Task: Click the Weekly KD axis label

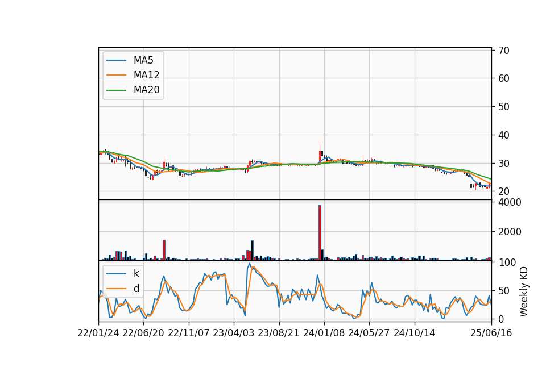Action: [x=524, y=292]
